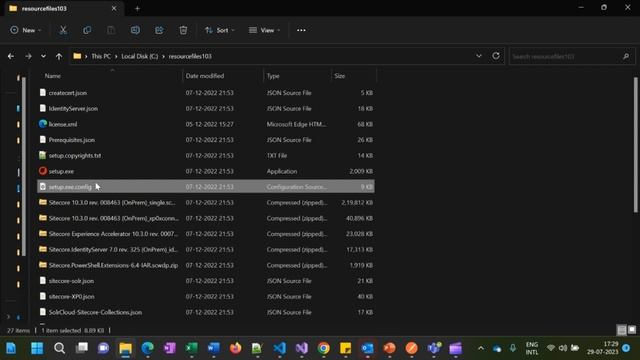Viewport: 640px width, 360px height.
Task: Switch to details view layout button
Action: [x=622, y=330]
